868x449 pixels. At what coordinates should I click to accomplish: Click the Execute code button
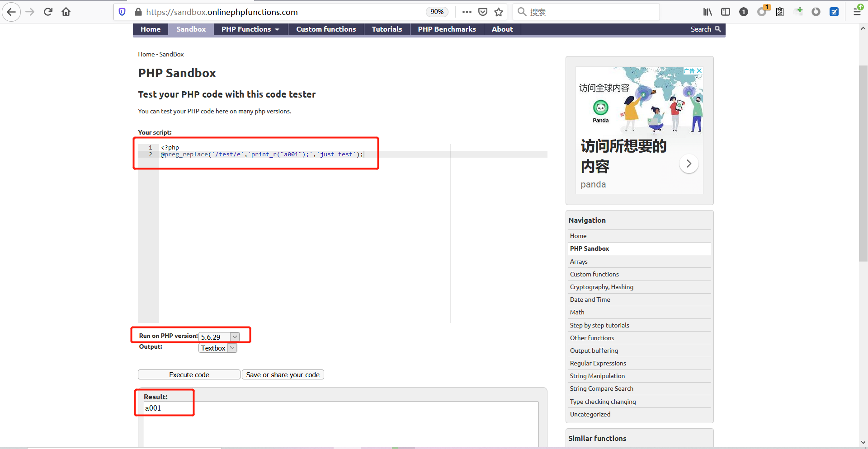[189, 374]
